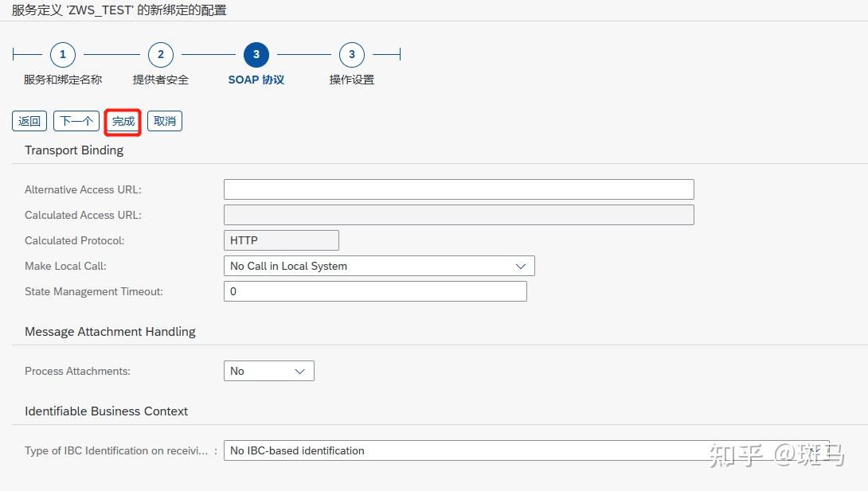The width and height of the screenshot is (868, 491).
Task: Open the Type of IBC Identification dropdown
Action: [816, 450]
